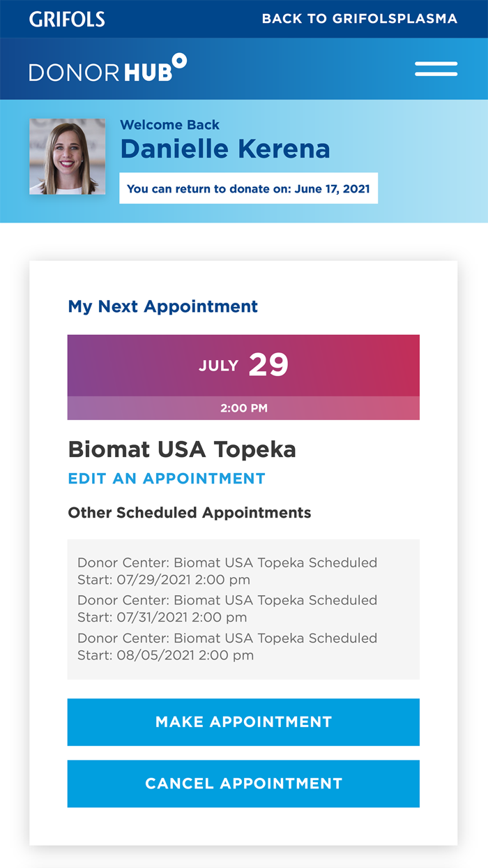The width and height of the screenshot is (488, 868).
Task: Click the gray appointments list box
Action: click(x=243, y=608)
